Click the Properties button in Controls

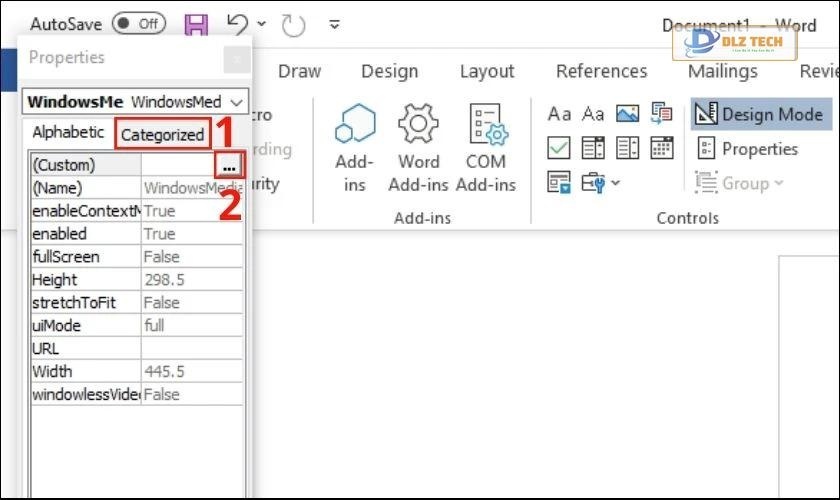click(748, 149)
